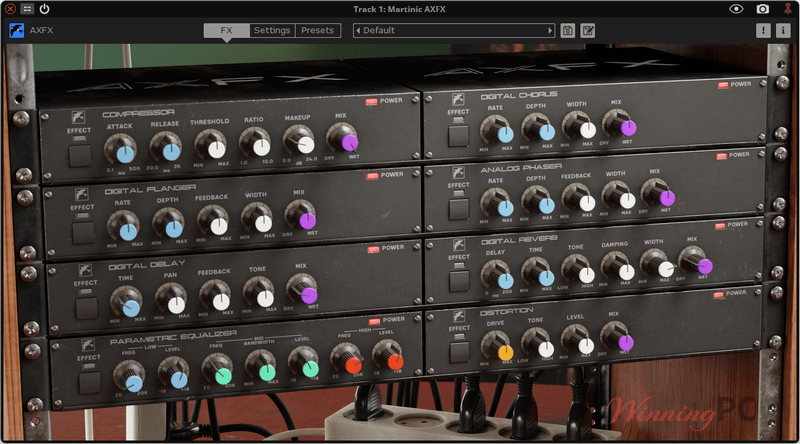The image size is (800, 444).
Task: Toggle the Digital Reverb effect button
Action: 459,281
